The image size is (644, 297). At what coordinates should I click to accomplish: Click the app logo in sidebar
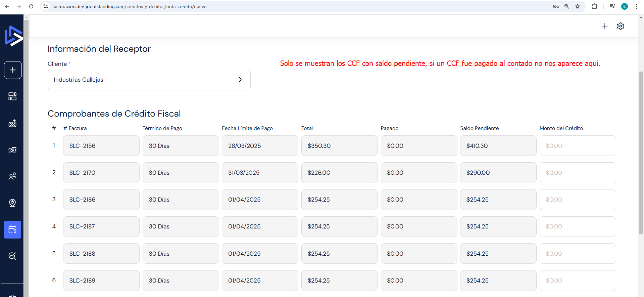click(13, 36)
